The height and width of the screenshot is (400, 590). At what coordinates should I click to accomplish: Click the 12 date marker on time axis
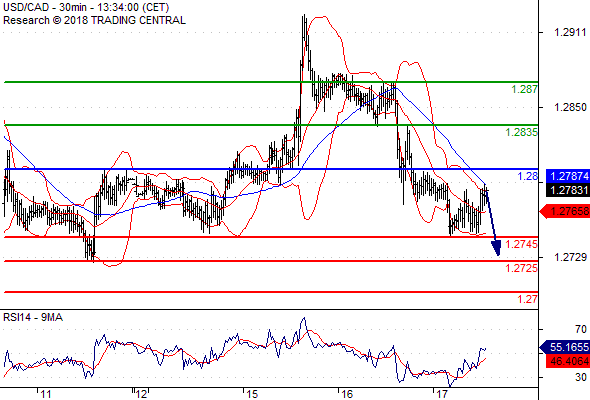point(141,394)
